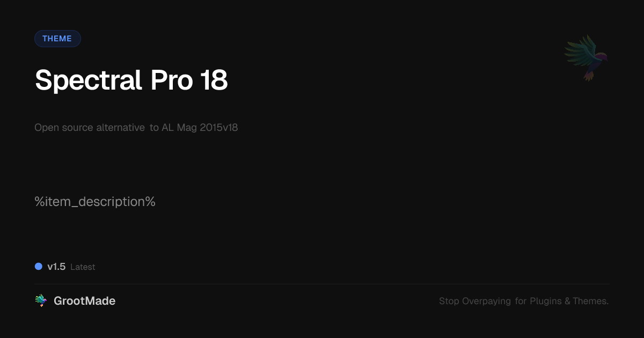Click the blue version status dot

[x=39, y=266]
